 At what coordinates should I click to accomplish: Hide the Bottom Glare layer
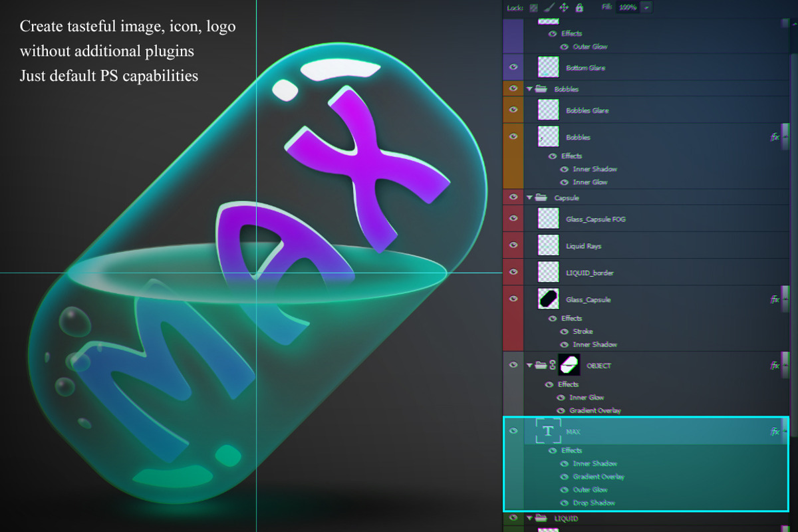[513, 67]
